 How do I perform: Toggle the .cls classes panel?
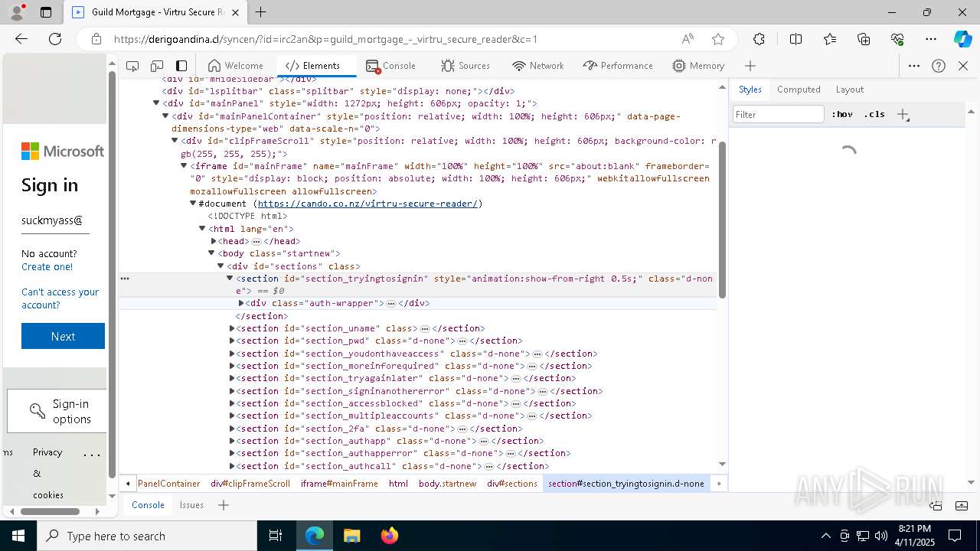pos(874,114)
